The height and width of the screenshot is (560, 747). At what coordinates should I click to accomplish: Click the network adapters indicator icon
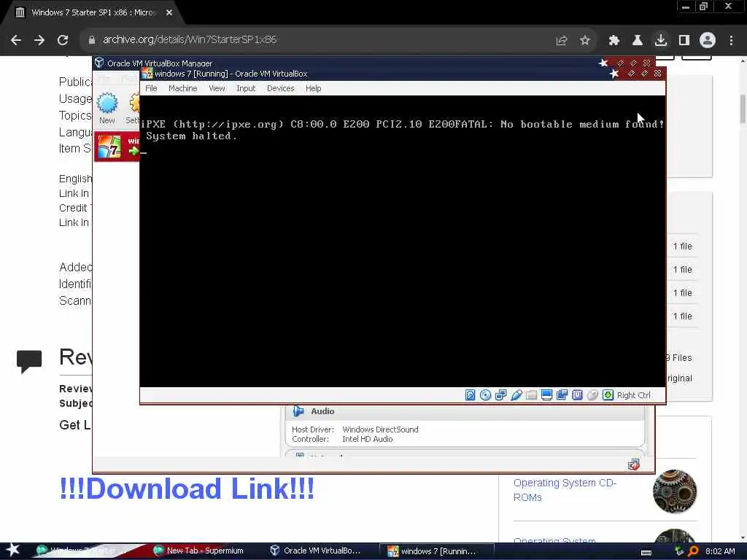pyautogui.click(x=500, y=395)
